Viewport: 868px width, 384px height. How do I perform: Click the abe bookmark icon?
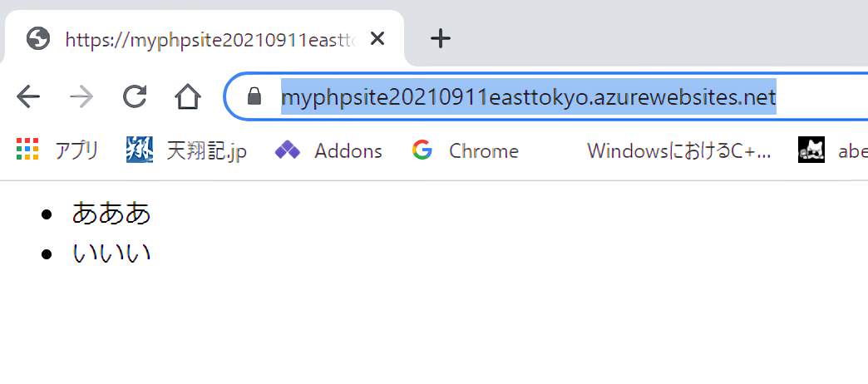(x=811, y=150)
